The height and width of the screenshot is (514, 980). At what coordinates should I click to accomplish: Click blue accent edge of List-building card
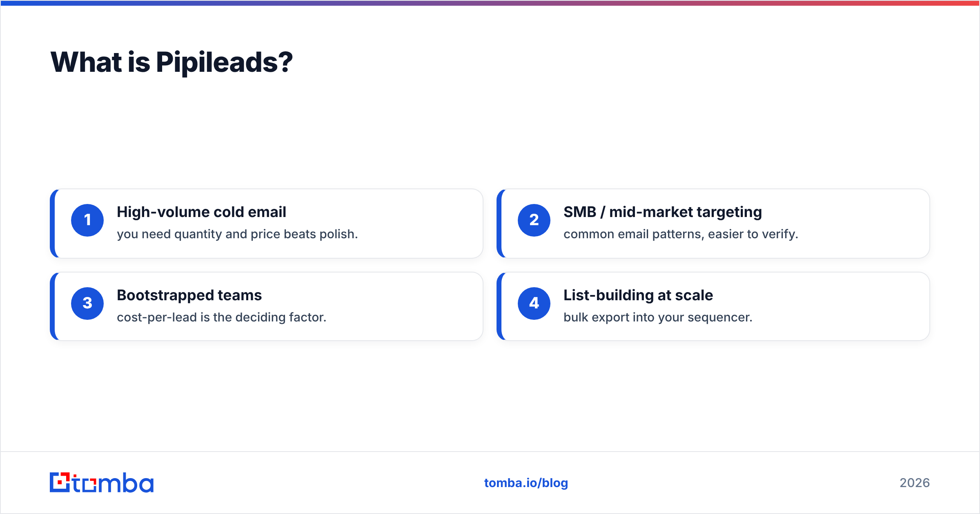click(x=499, y=306)
